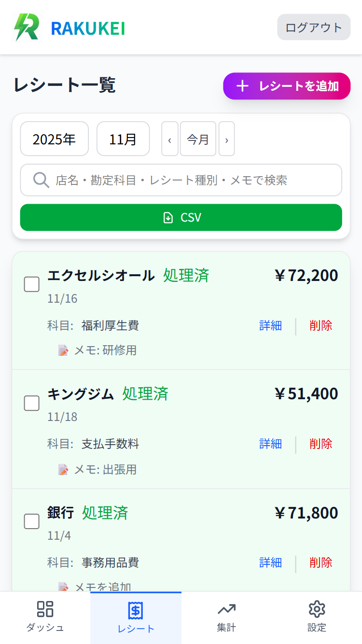Check the checkbox for エクセルシオール receipt
362x644 pixels.
coord(31,284)
